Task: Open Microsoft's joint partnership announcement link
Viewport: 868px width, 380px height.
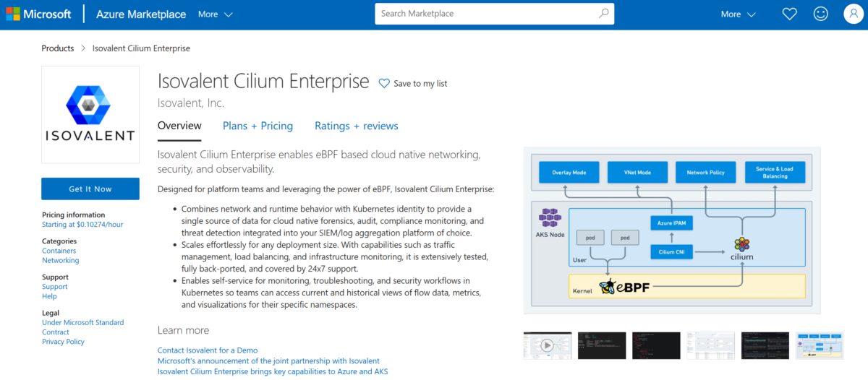Action: pyautogui.click(x=268, y=360)
